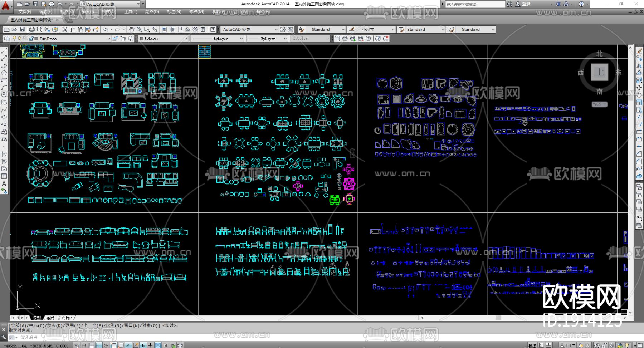Open the Table Style manager icon
This screenshot has width=644, height=348.
(x=401, y=29)
